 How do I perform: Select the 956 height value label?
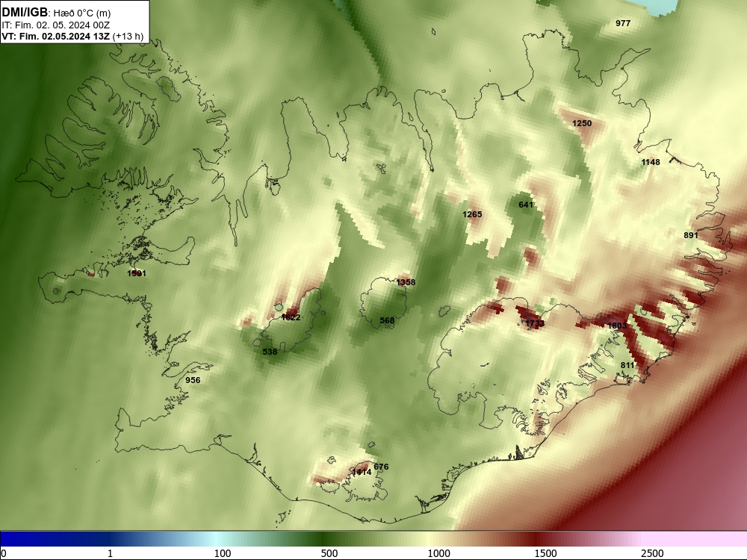coord(193,380)
